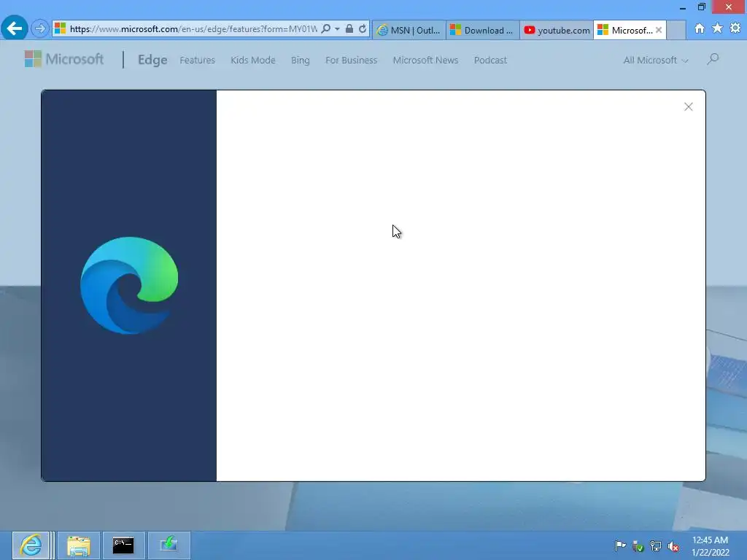The height and width of the screenshot is (560, 747).
Task: Switch to the youtube.com tab
Action: point(557,30)
